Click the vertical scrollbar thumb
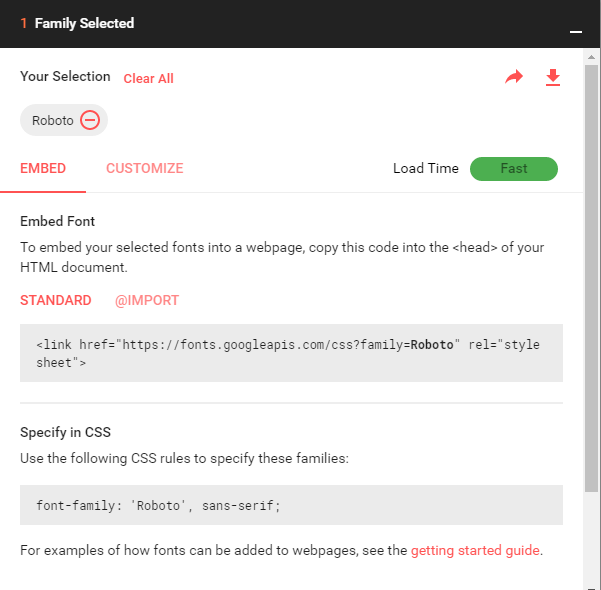Viewport: 601px width, 590px height. pyautogui.click(x=591, y=278)
